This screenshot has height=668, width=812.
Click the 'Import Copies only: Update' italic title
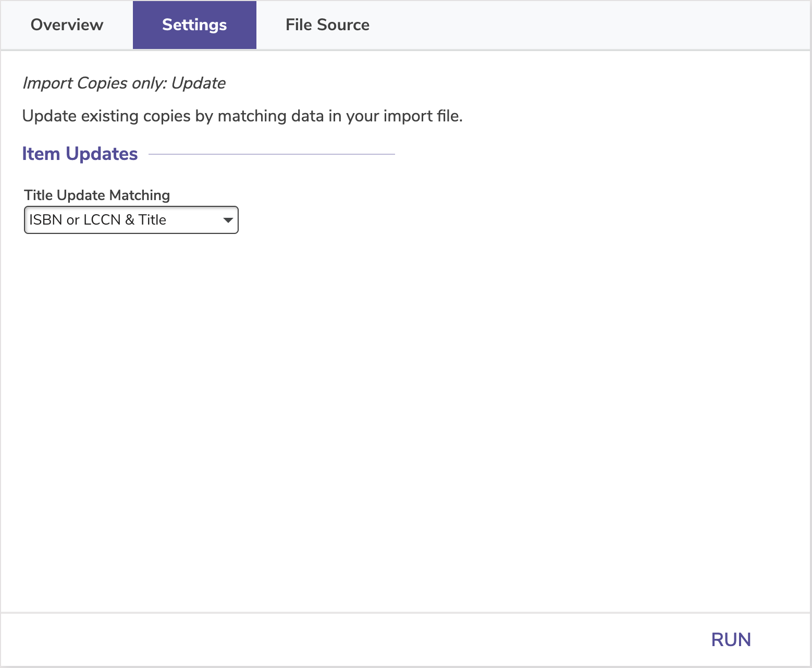click(x=124, y=83)
